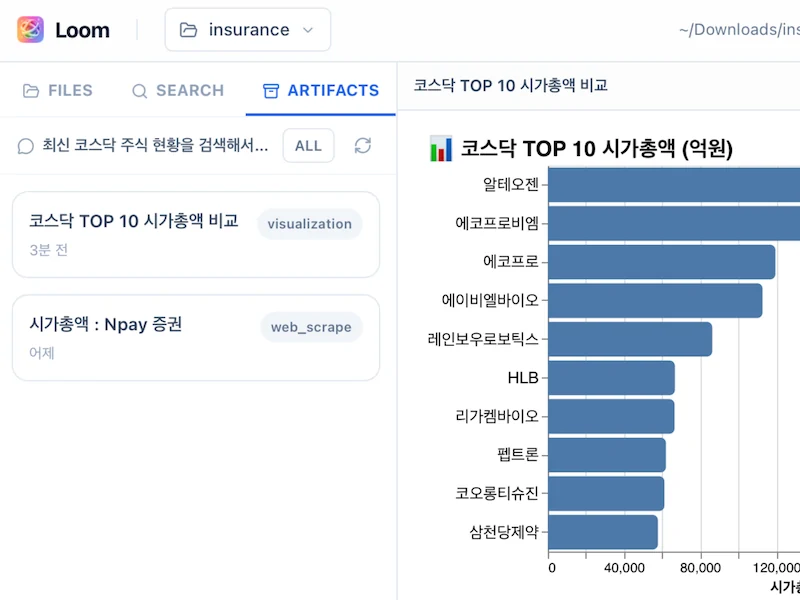
Task: Open the insurance folder dropdown
Action: [x=247, y=30]
